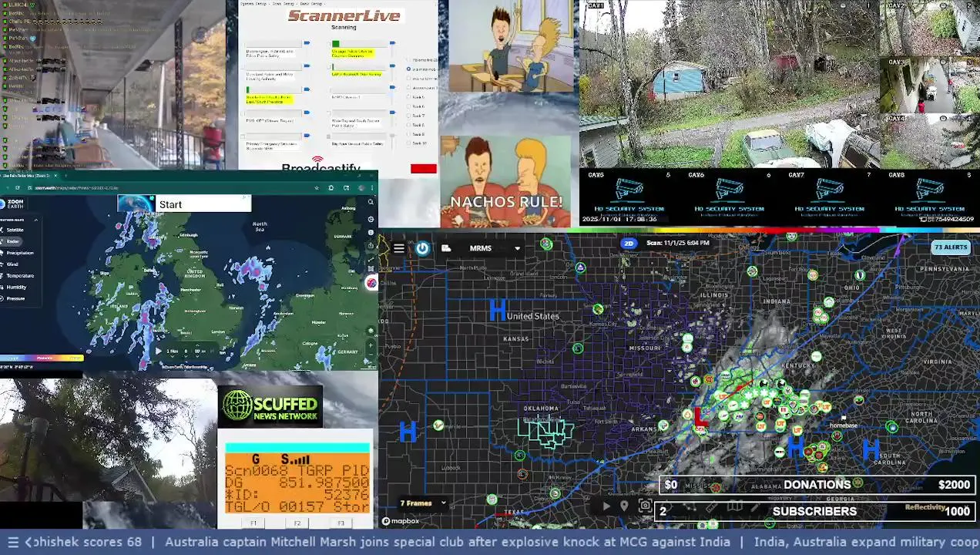Click the round red icon on Zoom Earth's right edge
980x555 pixels.
click(x=371, y=283)
